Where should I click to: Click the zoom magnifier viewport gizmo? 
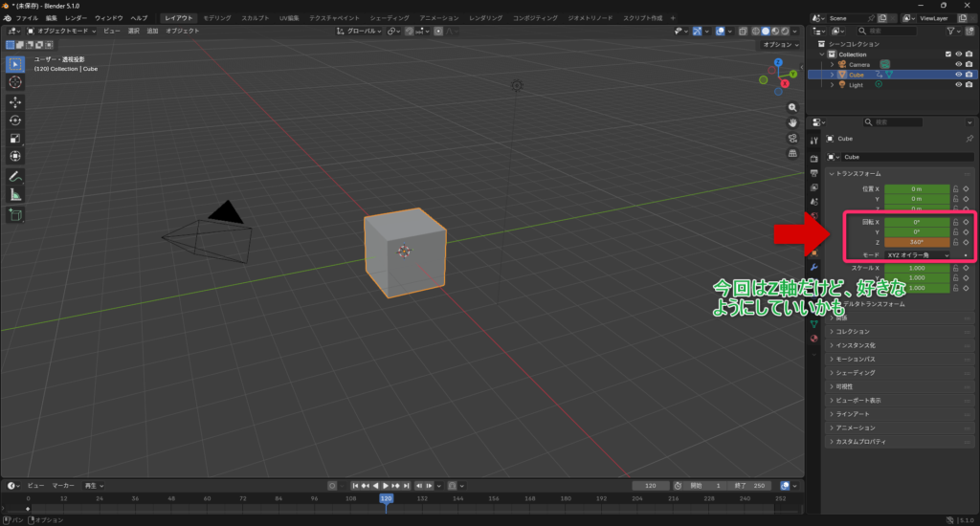click(x=792, y=108)
